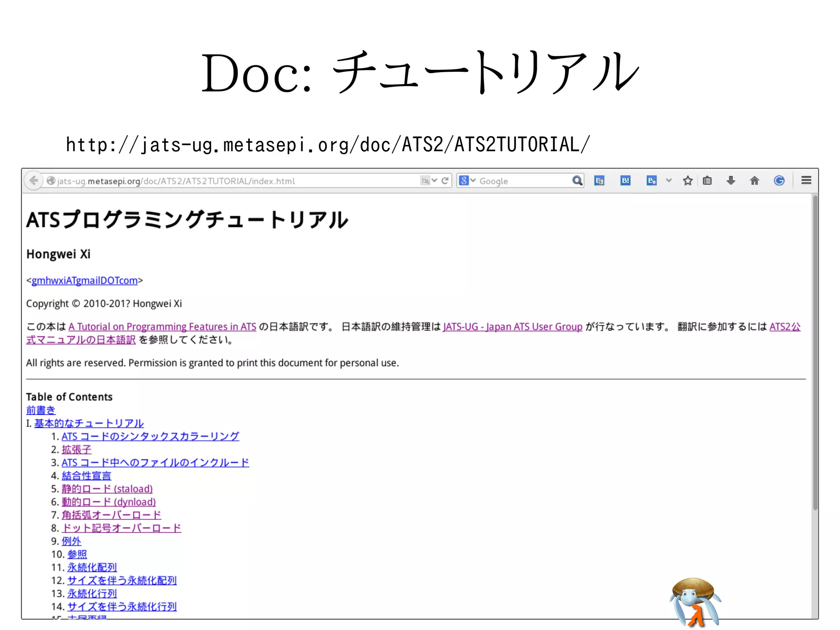Reload the page with the refresh icon

coord(445,180)
